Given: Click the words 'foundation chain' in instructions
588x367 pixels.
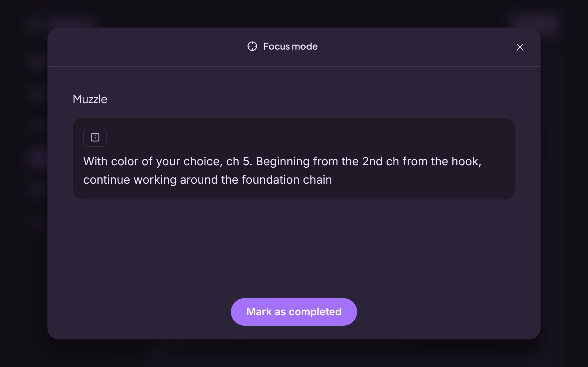Looking at the screenshot, I should [x=287, y=180].
